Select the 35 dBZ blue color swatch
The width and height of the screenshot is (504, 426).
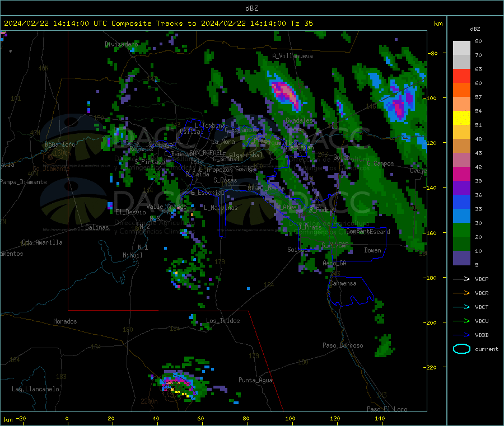point(461,202)
